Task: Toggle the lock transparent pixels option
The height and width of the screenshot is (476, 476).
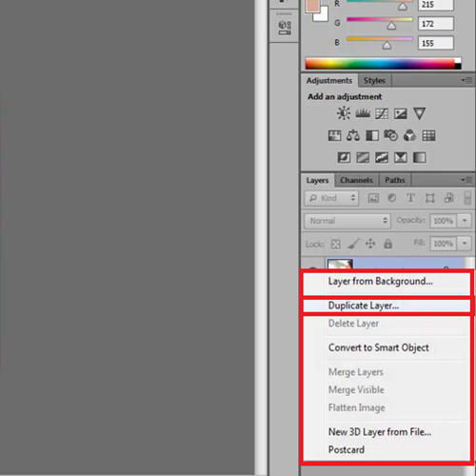Action: tap(335, 244)
